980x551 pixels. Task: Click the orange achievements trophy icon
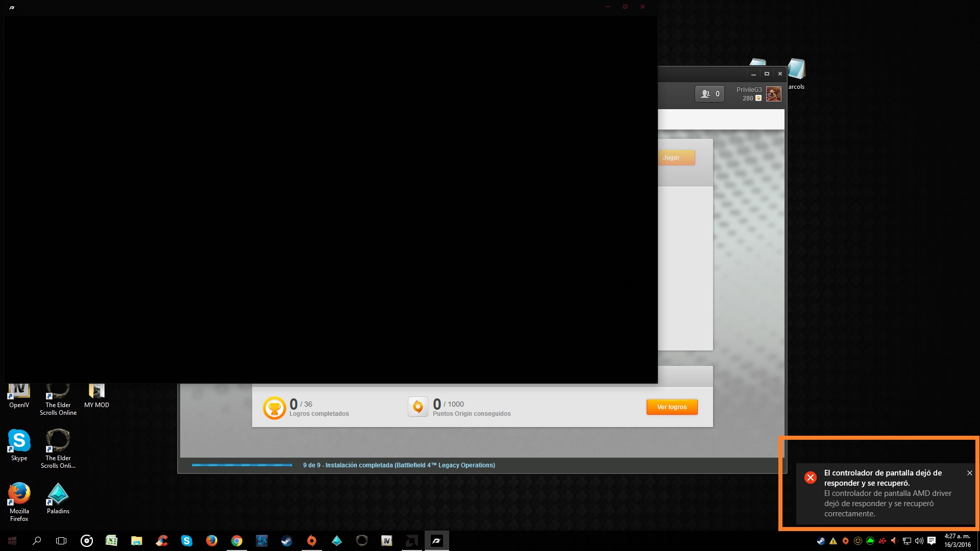click(274, 408)
